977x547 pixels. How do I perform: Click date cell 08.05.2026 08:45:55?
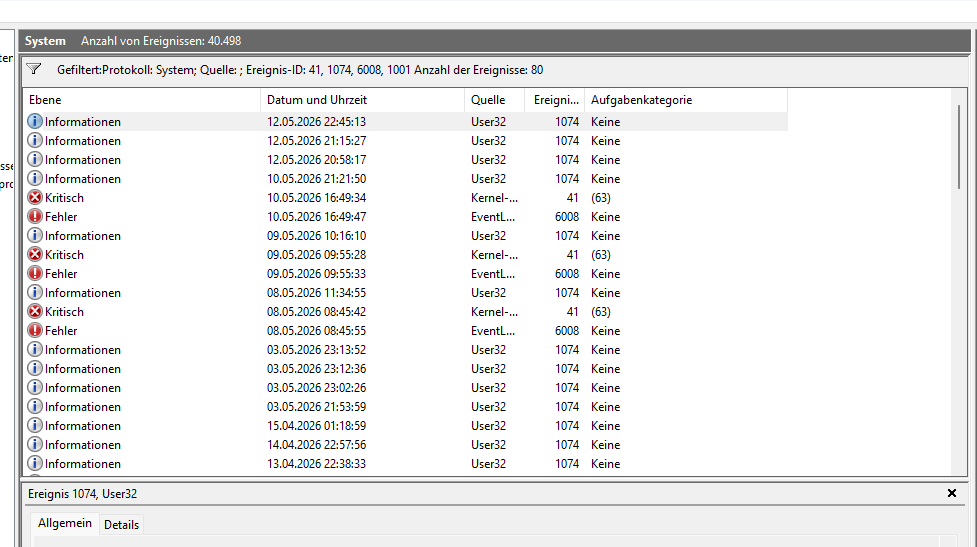(x=317, y=331)
